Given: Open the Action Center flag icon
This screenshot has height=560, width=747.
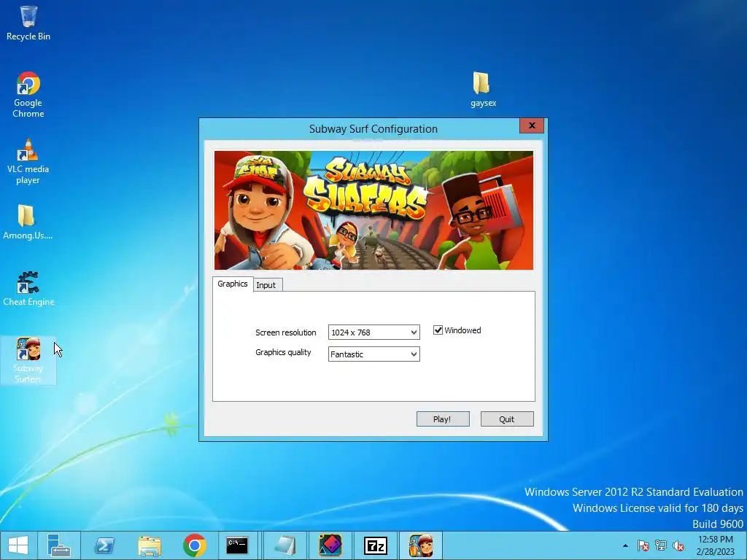Looking at the screenshot, I should click(643, 545).
